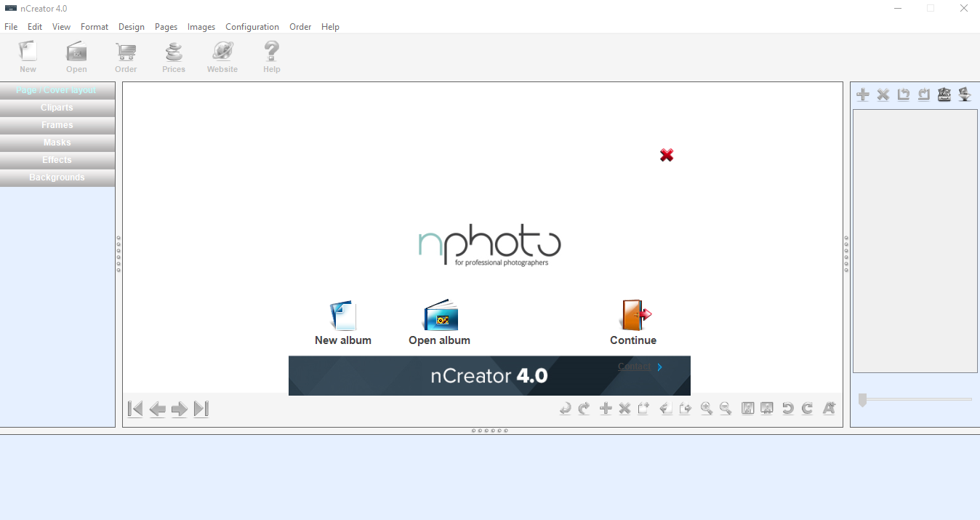The height and width of the screenshot is (520, 980).
Task: Click the photo box icon in right panel
Action: pos(944,95)
